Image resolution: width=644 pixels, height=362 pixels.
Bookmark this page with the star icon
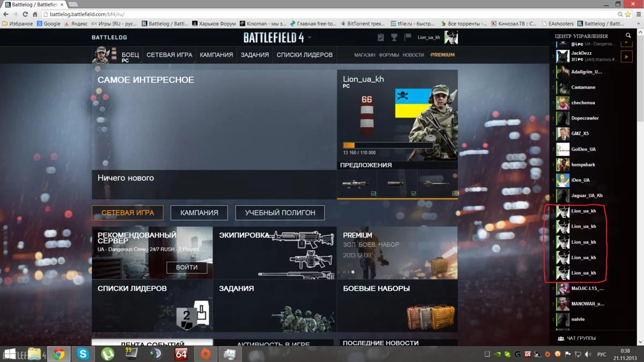coord(628,14)
